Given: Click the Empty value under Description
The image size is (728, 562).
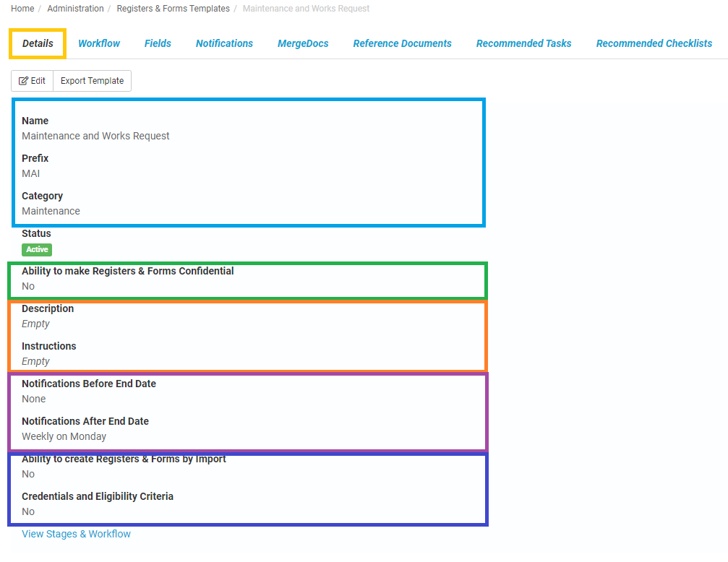Looking at the screenshot, I should [x=35, y=324].
